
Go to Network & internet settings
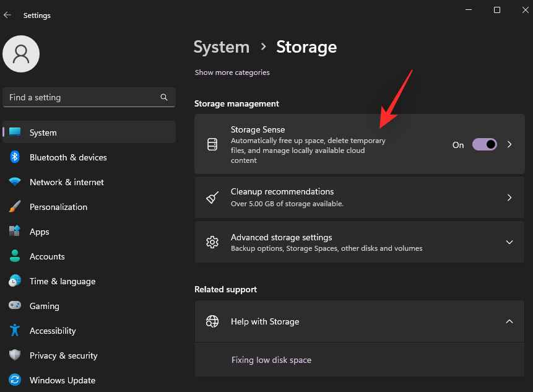tap(89, 182)
